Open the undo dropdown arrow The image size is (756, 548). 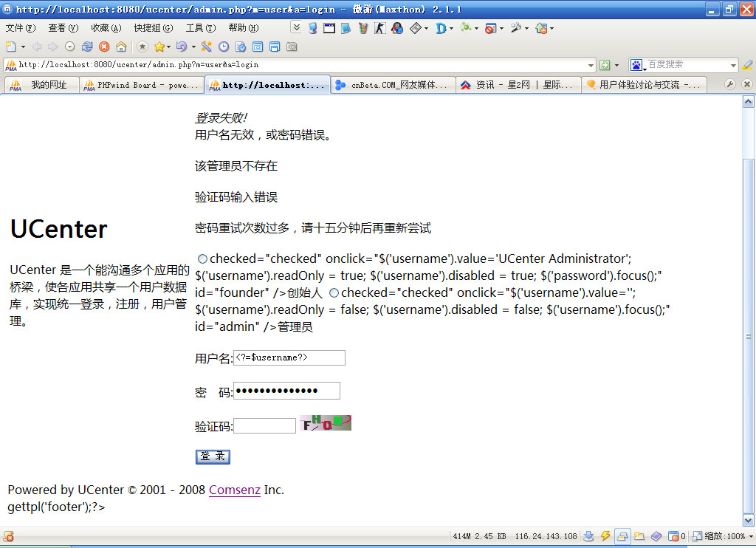coord(194,47)
